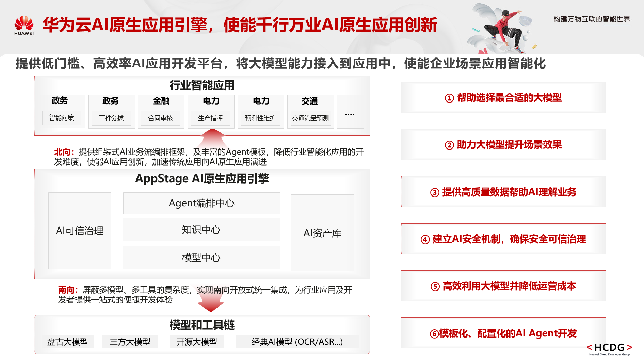Select the 智能问策 box
The width and height of the screenshot is (644, 361).
pyautogui.click(x=62, y=118)
